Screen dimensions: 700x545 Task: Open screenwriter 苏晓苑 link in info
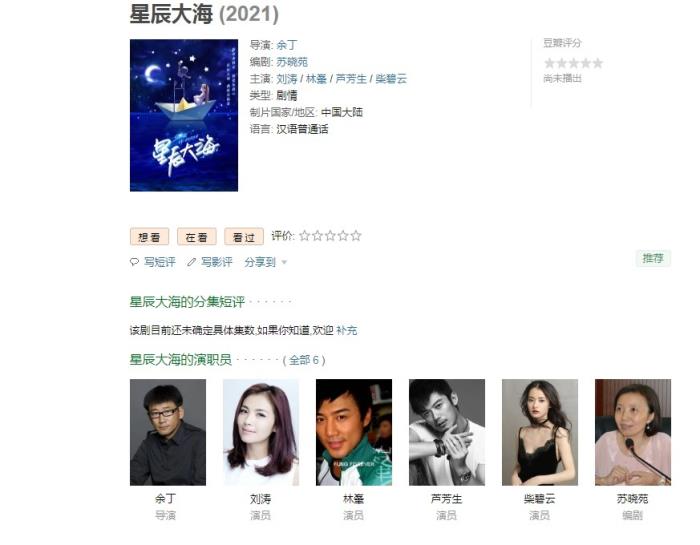292,62
